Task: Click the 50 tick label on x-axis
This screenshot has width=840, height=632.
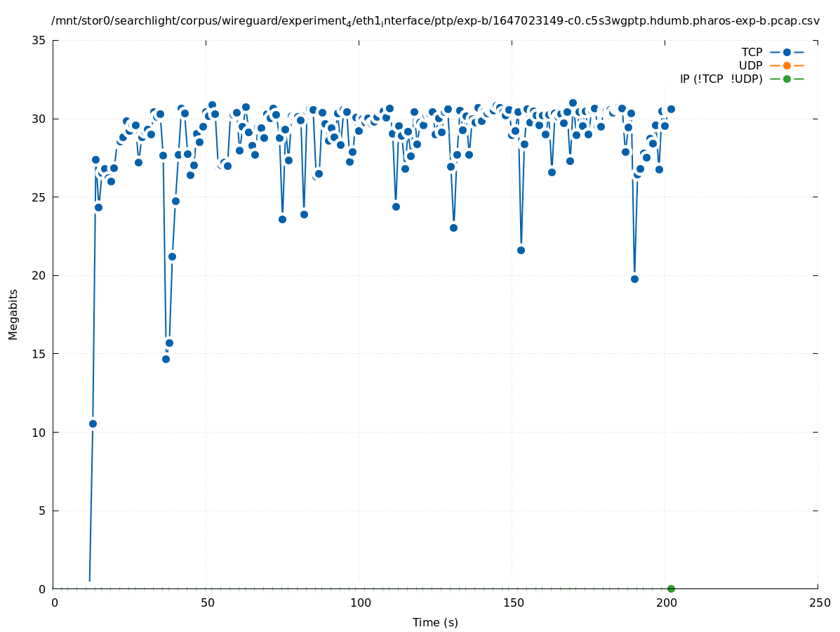Action: [x=207, y=603]
